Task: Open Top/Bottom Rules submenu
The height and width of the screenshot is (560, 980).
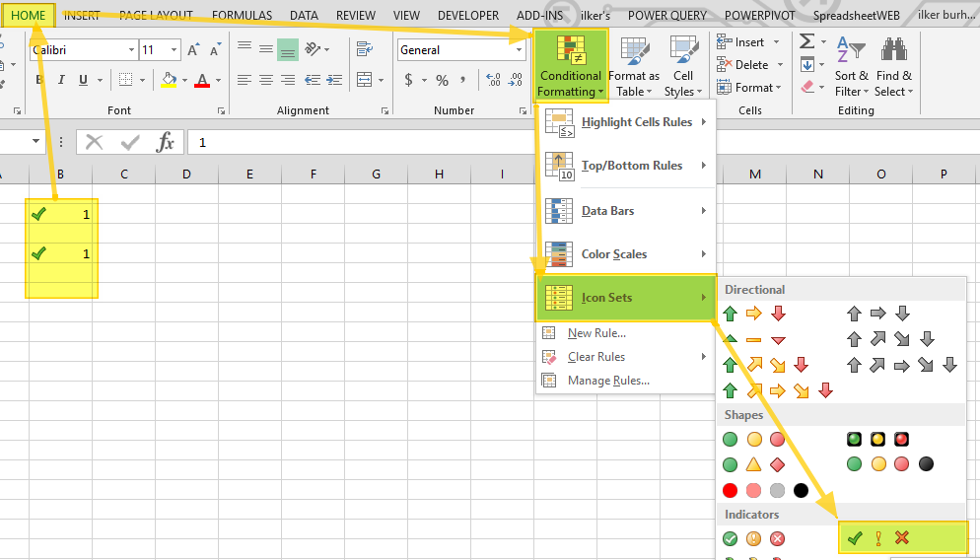Action: click(x=626, y=166)
